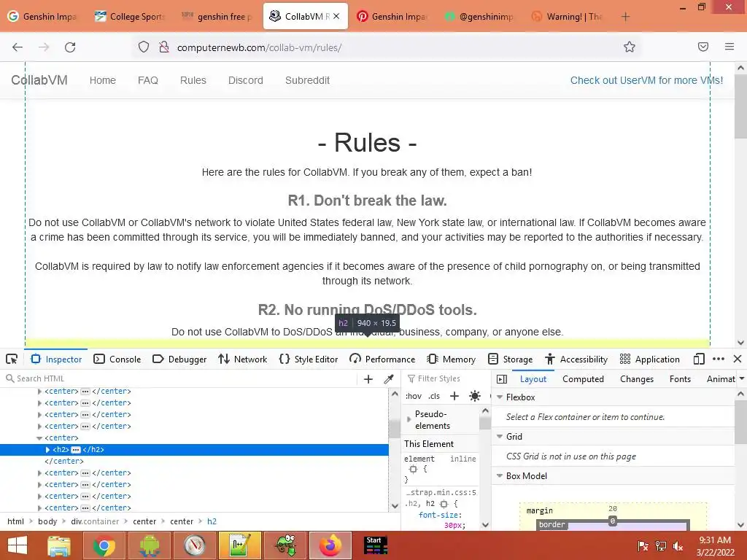Create a new node in HTML
This screenshot has width=747, height=560.
[368, 379]
